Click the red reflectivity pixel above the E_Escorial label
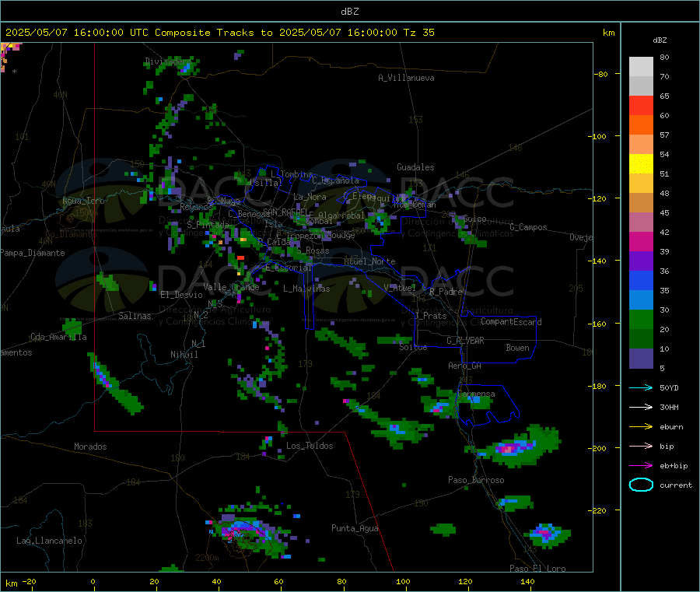Image resolution: width=700 pixels, height=592 pixels. 240,257
